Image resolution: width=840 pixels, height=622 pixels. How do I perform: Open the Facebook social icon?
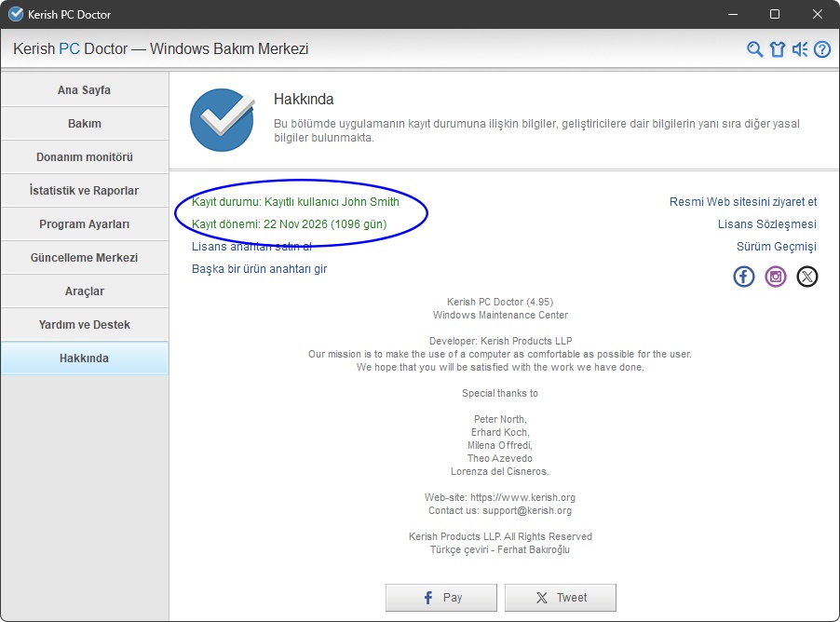pyautogui.click(x=744, y=277)
